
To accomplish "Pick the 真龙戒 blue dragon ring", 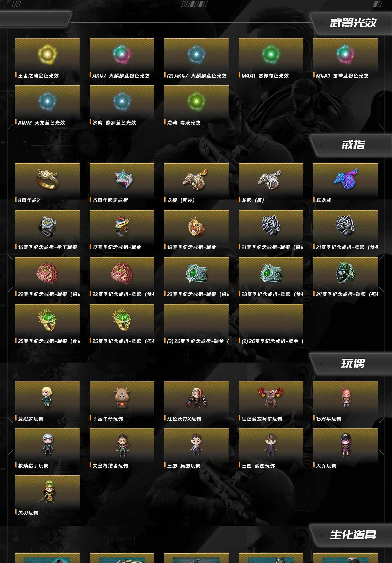I will [x=346, y=178].
